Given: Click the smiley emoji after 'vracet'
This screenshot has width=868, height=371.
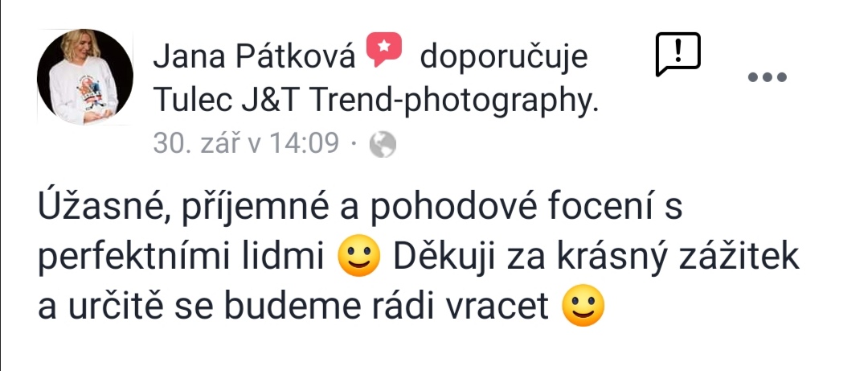Looking at the screenshot, I should point(583,306).
